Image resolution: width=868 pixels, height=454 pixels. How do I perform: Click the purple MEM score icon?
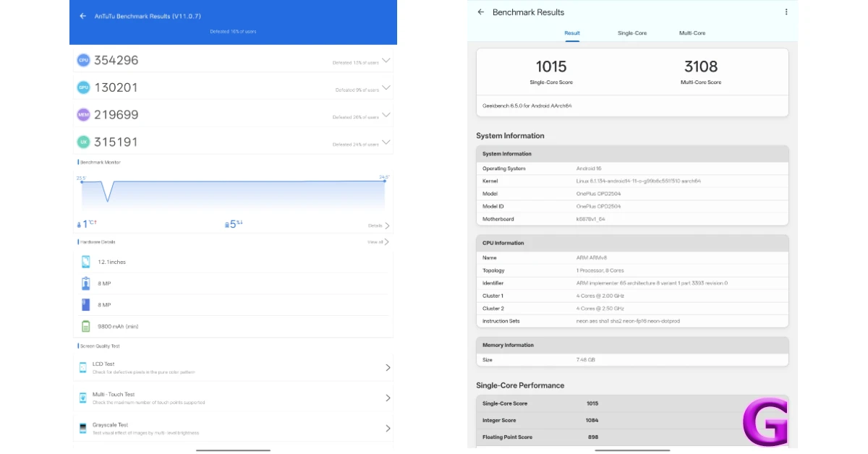(x=83, y=115)
